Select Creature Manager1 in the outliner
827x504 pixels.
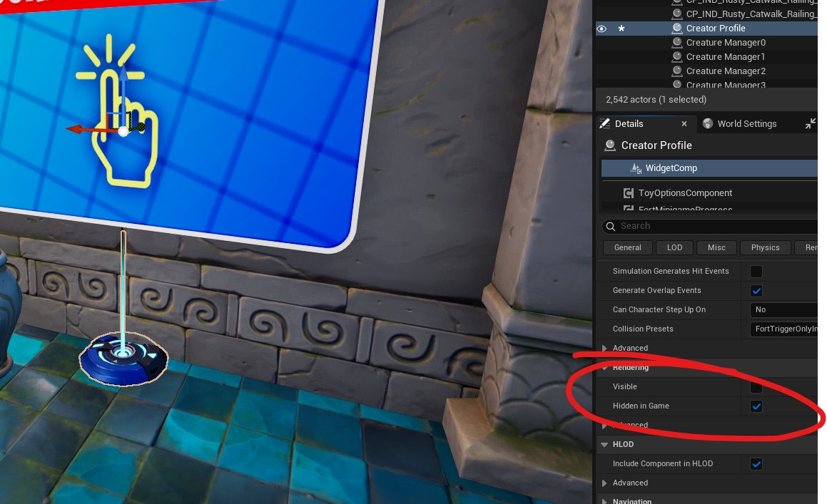[725, 57]
